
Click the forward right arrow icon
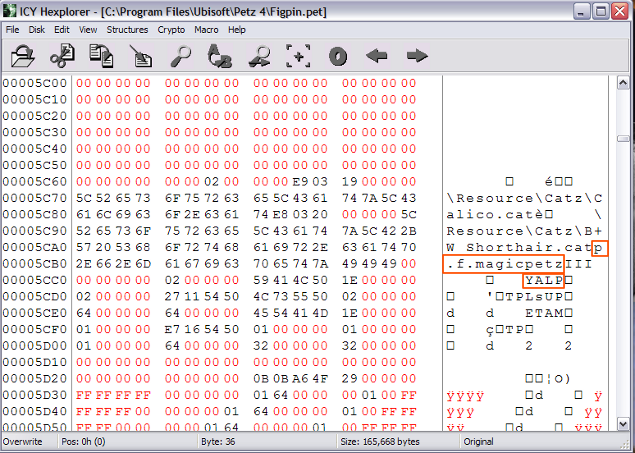(x=417, y=56)
